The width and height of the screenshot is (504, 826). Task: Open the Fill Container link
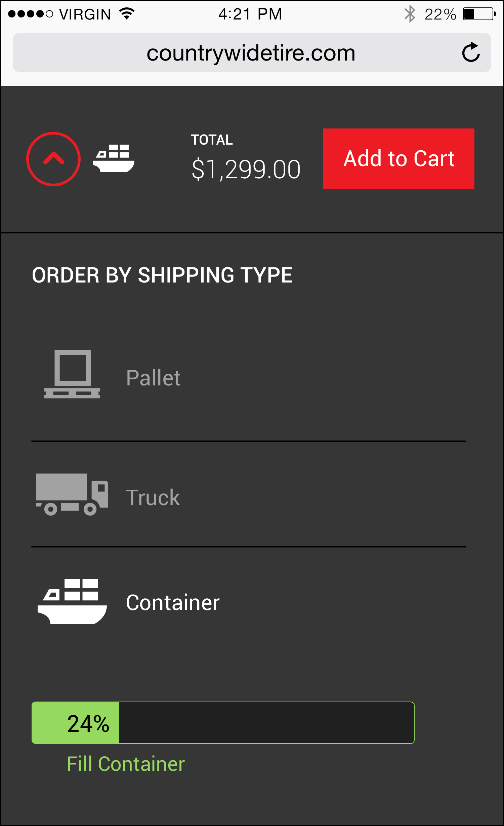pyautogui.click(x=126, y=764)
